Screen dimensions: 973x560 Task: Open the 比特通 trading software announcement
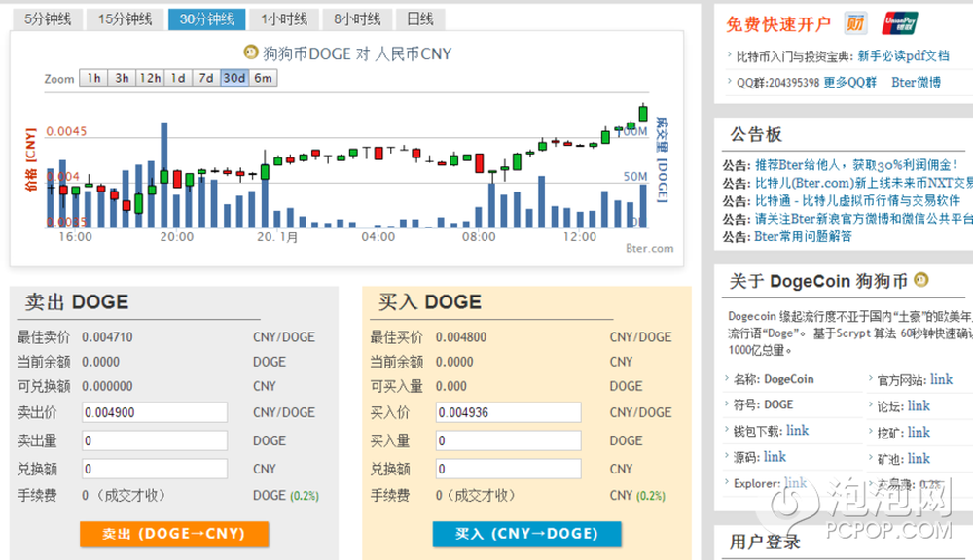[x=857, y=201]
